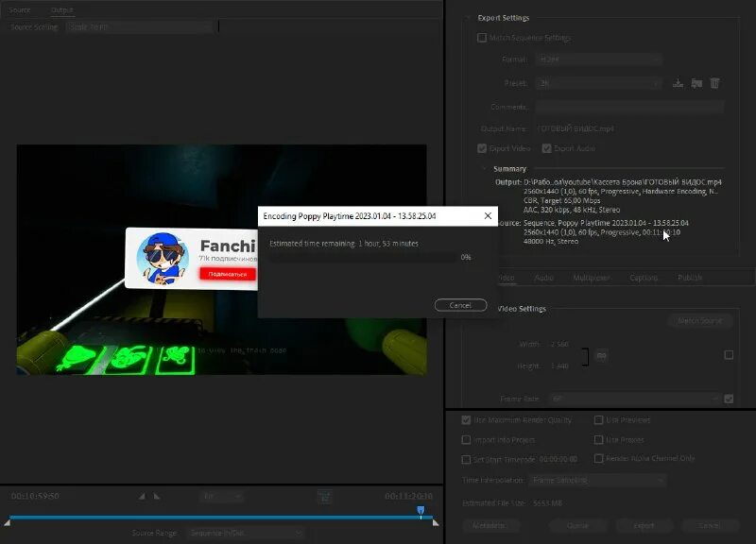Open the Format dropdown

tap(598, 59)
